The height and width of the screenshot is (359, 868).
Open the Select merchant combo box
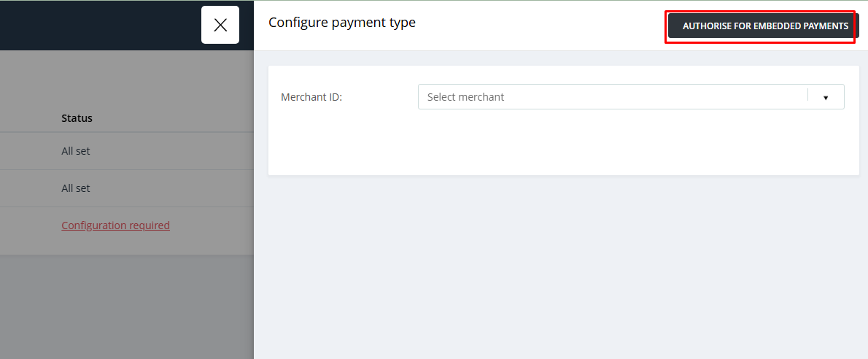[x=630, y=97]
